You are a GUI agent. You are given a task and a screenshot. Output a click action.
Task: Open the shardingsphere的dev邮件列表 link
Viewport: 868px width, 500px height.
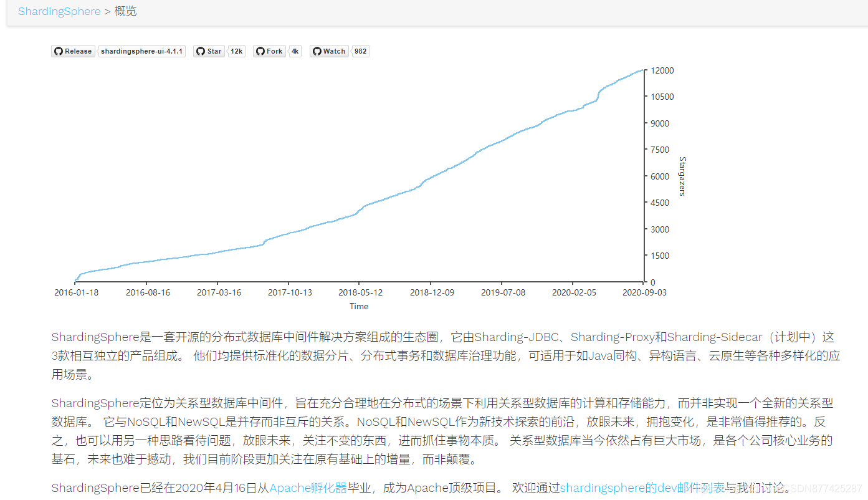click(x=642, y=488)
